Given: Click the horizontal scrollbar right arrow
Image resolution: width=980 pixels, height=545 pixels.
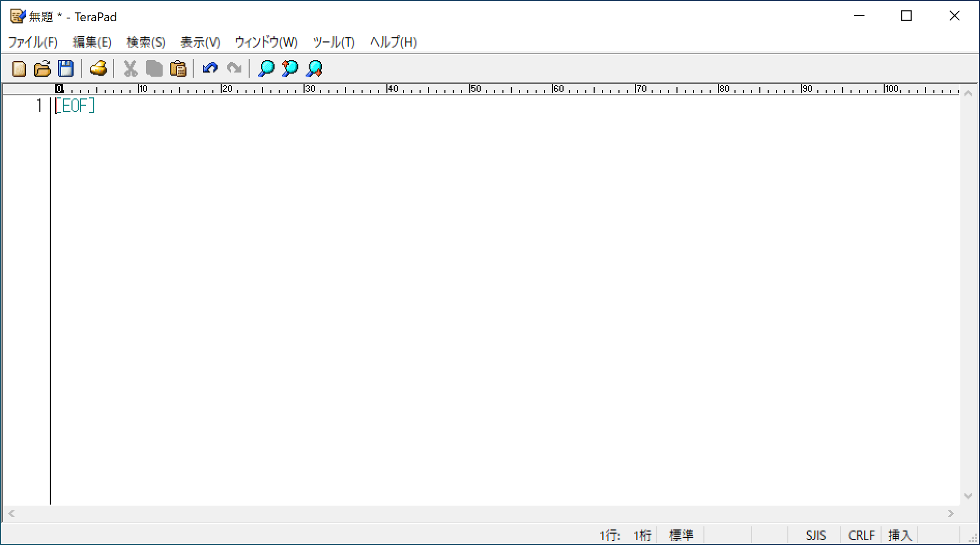Looking at the screenshot, I should [950, 513].
